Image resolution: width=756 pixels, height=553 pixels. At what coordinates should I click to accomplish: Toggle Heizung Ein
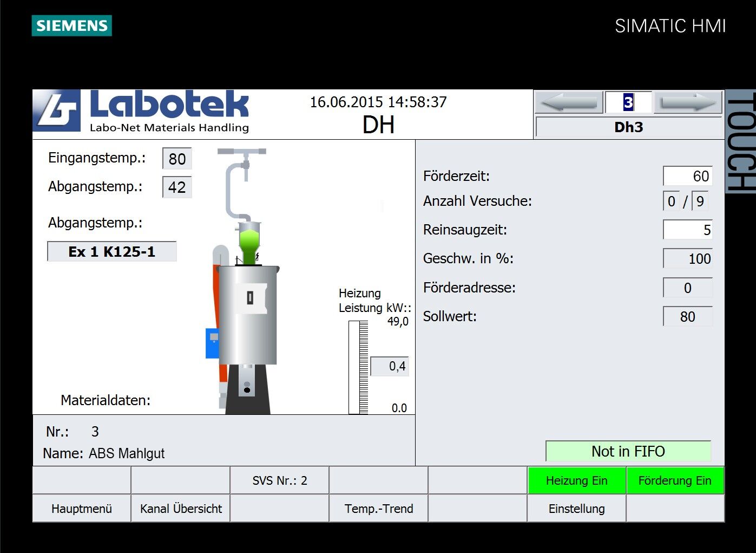pos(577,480)
